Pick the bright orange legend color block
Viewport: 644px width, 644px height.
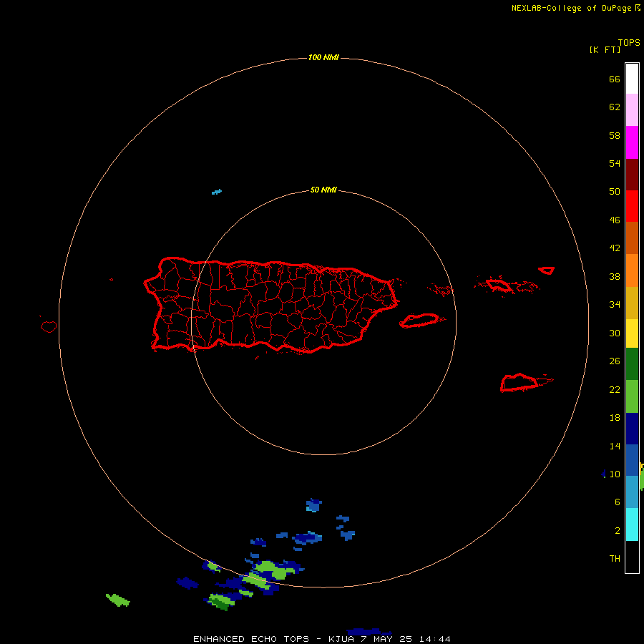pyautogui.click(x=632, y=270)
